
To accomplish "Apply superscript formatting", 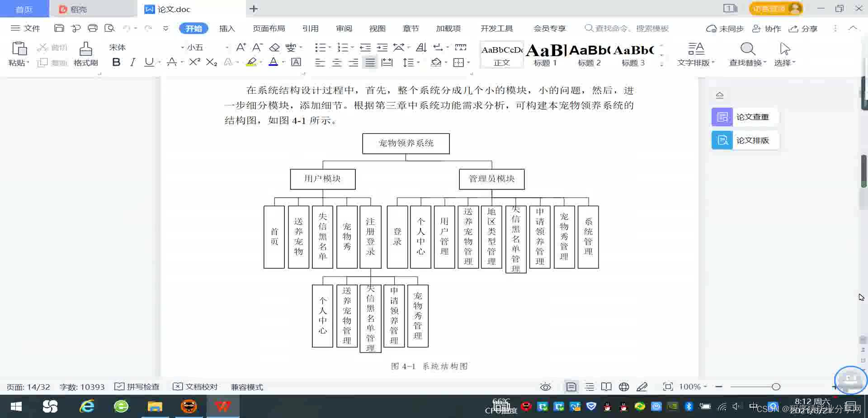I will point(195,62).
